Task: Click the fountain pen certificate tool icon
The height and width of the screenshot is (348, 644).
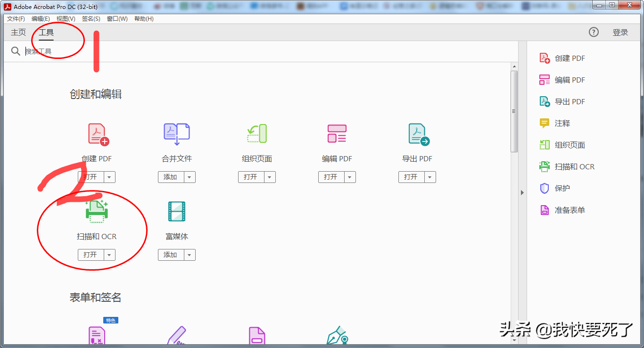Action: (337, 335)
